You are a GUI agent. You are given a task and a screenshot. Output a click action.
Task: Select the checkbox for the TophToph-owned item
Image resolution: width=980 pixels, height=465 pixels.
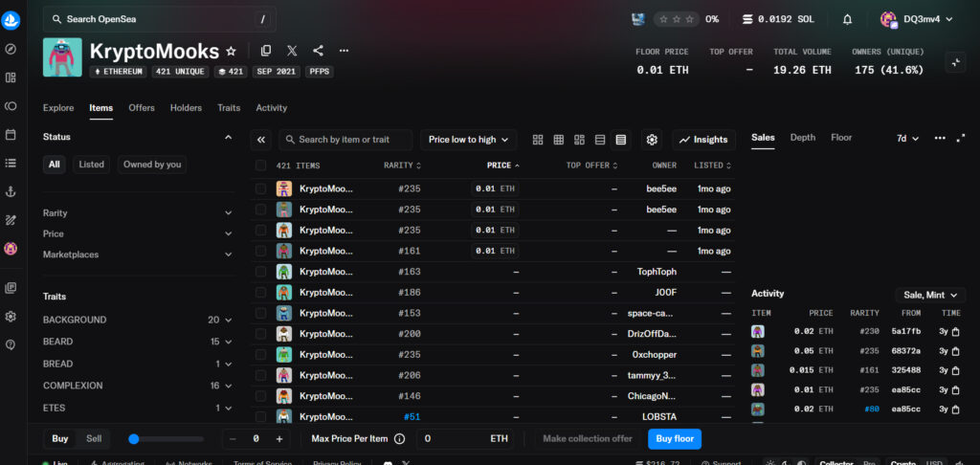(261, 272)
